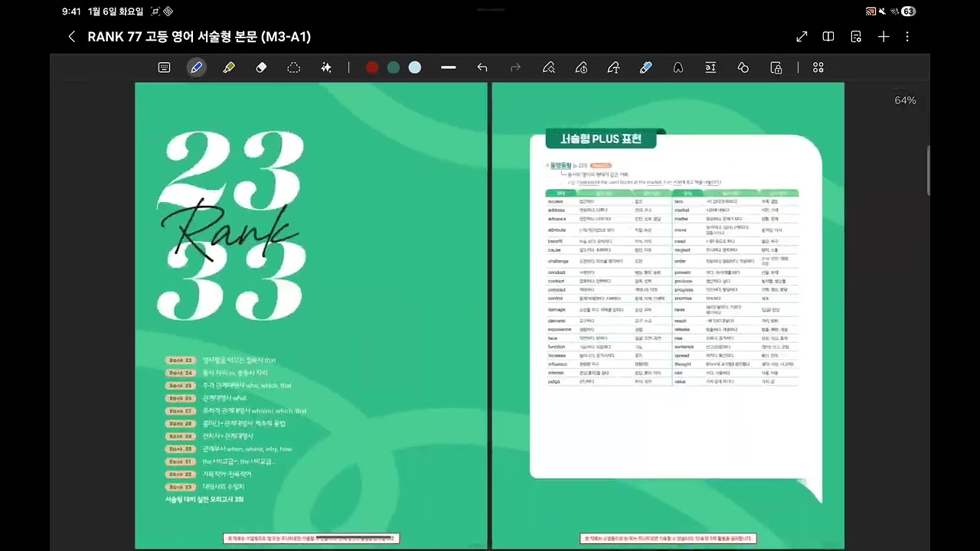This screenshot has height=551, width=980.
Task: Open the page list icon
Action: tap(856, 37)
